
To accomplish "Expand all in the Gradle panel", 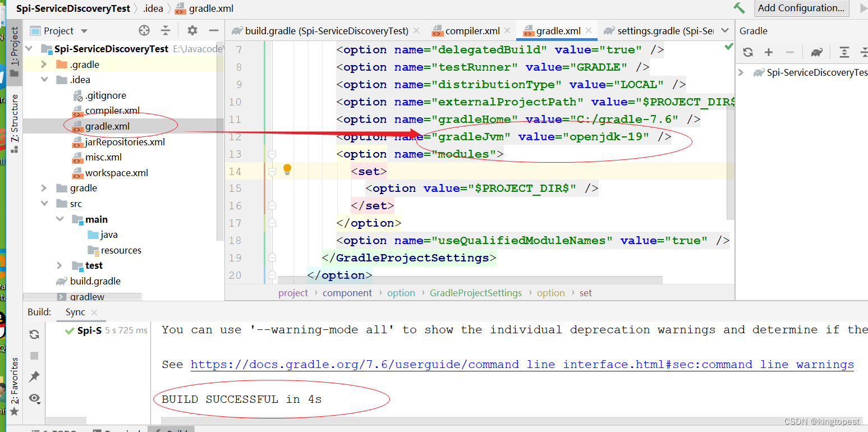I will (x=844, y=52).
